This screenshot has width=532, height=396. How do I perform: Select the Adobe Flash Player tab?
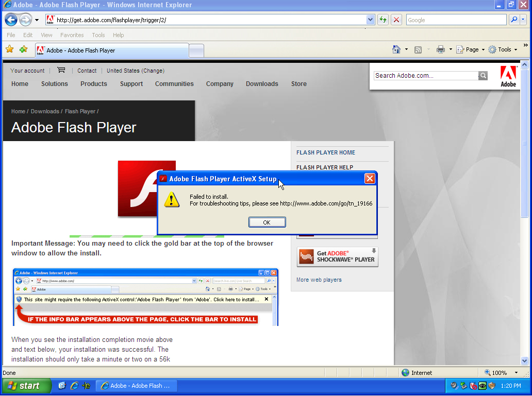(112, 50)
